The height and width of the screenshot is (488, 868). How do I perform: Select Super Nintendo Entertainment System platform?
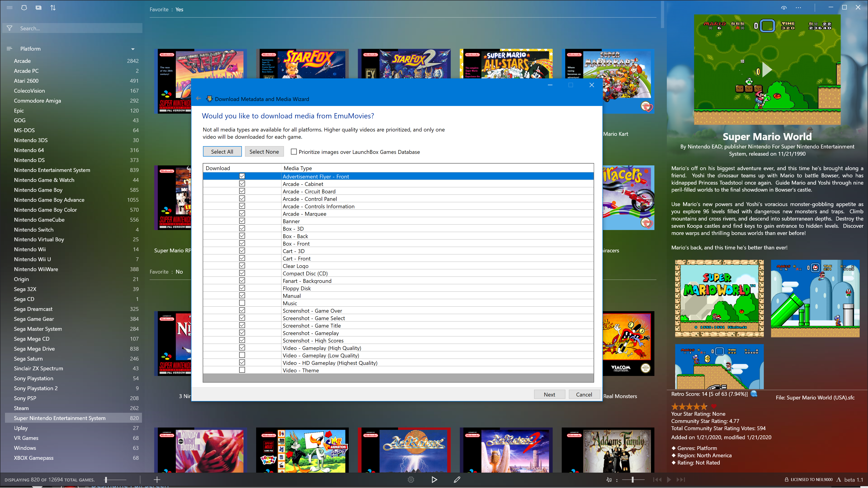(x=73, y=418)
